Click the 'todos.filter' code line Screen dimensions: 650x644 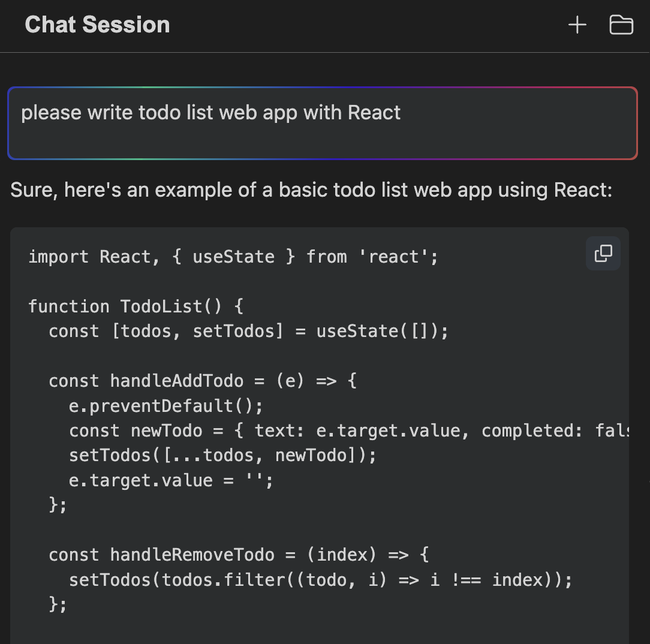click(321, 580)
